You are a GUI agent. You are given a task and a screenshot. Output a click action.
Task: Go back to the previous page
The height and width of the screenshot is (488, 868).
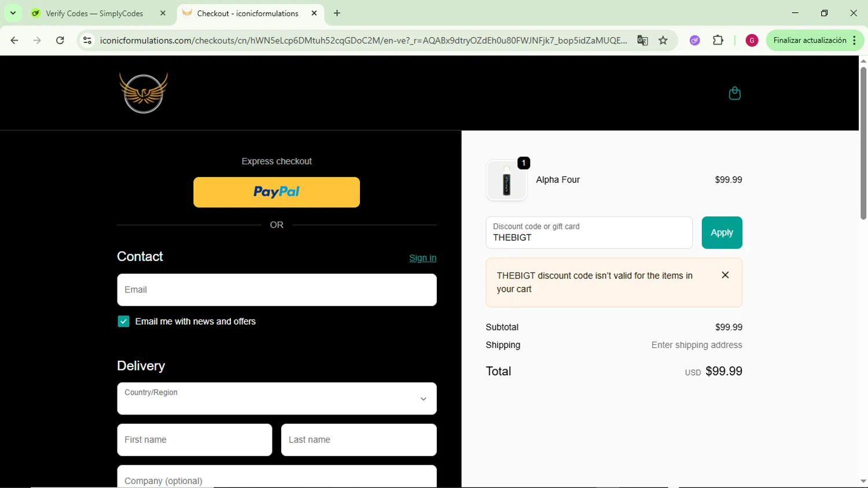click(x=14, y=41)
